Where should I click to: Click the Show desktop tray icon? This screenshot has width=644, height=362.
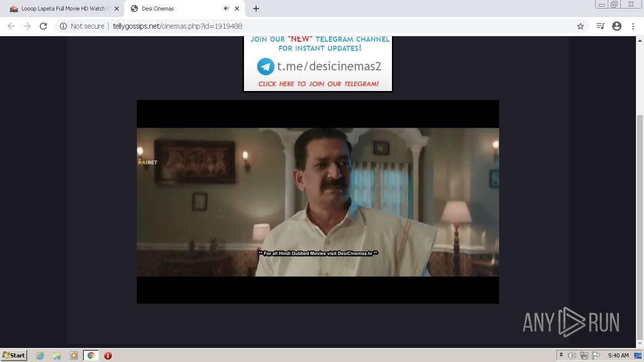coord(638,355)
